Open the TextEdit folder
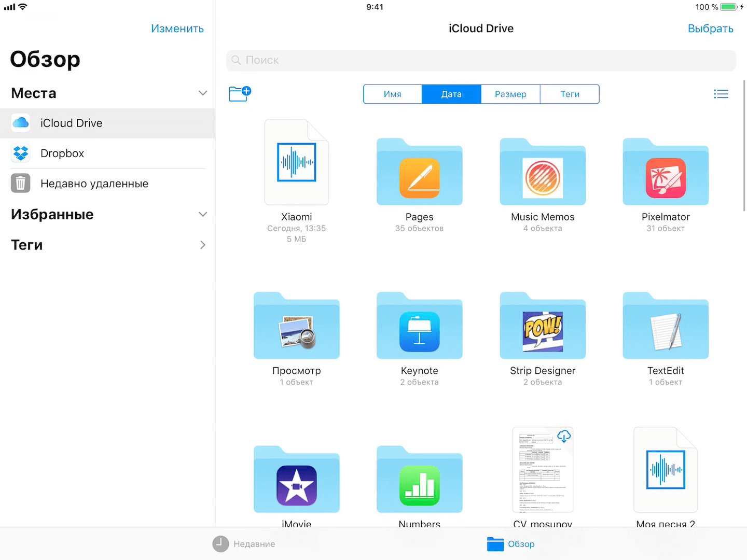 666,326
